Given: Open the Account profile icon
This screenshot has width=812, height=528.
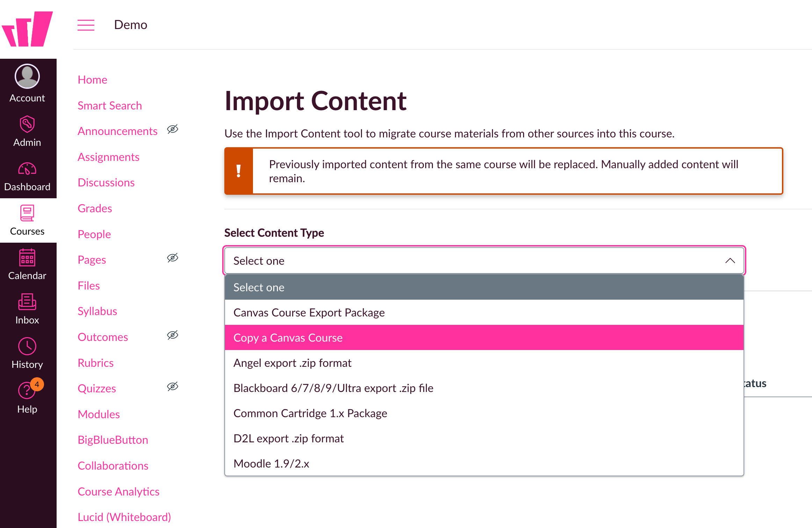Looking at the screenshot, I should pyautogui.click(x=27, y=76).
